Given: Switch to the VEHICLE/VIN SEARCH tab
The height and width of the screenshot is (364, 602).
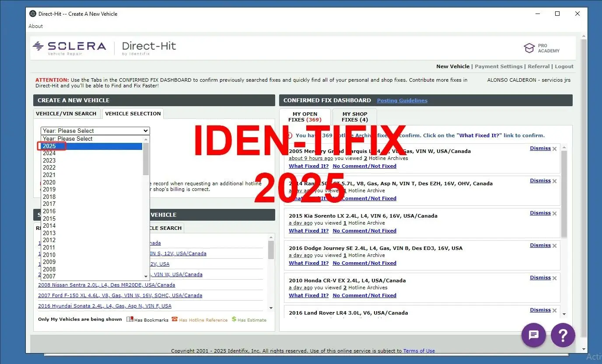Looking at the screenshot, I should 66,114.
